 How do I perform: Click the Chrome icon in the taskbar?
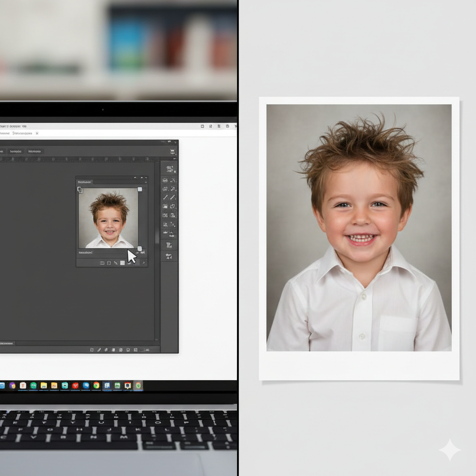point(96,385)
